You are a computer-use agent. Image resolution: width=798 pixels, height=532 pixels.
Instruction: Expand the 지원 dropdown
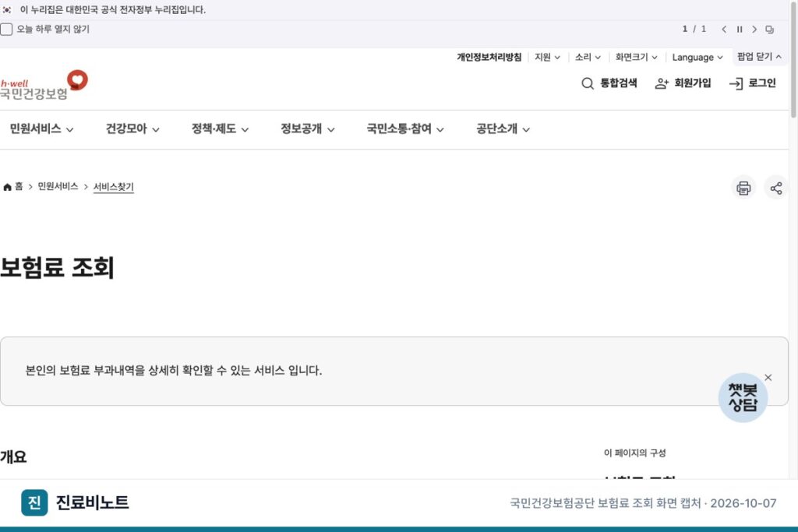click(x=548, y=57)
